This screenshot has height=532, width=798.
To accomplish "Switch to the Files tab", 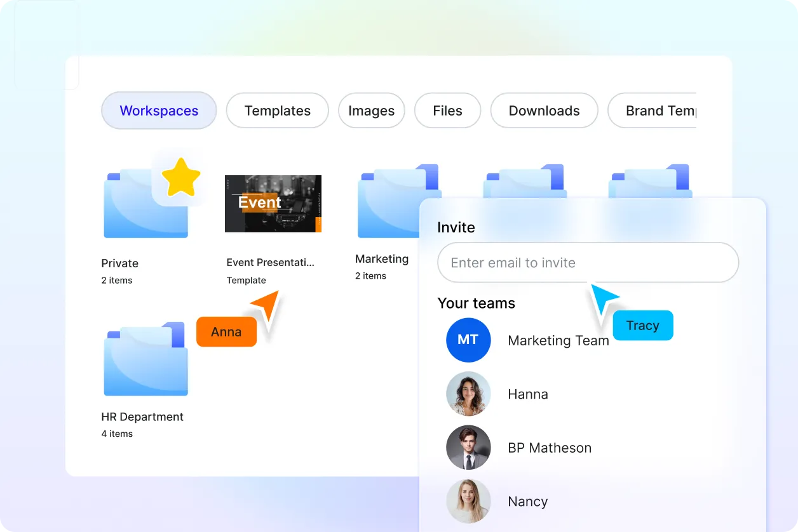I will (x=447, y=110).
